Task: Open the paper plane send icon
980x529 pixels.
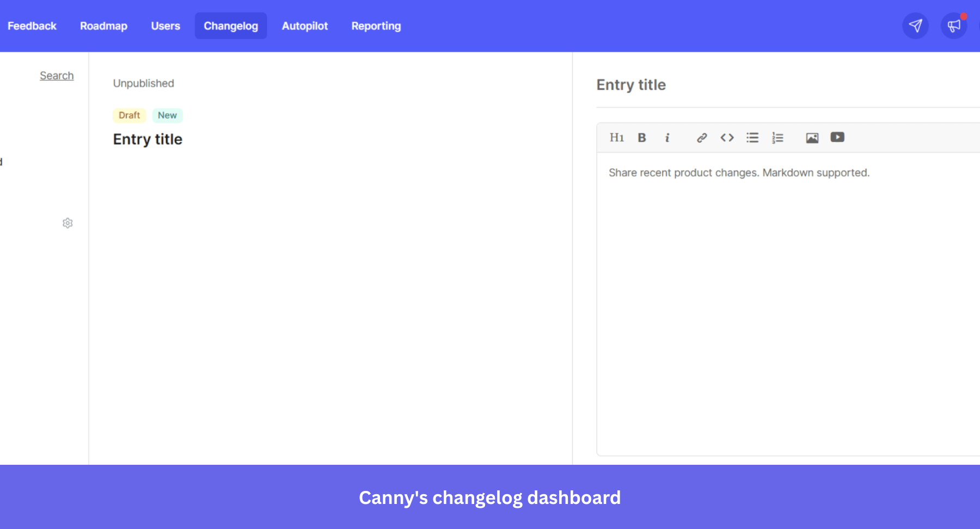Action: tap(915, 26)
